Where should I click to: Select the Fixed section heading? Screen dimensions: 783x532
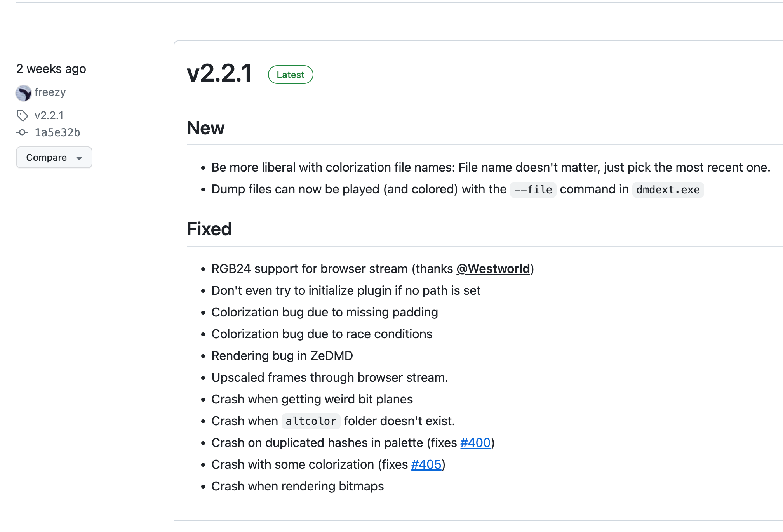[x=209, y=229]
